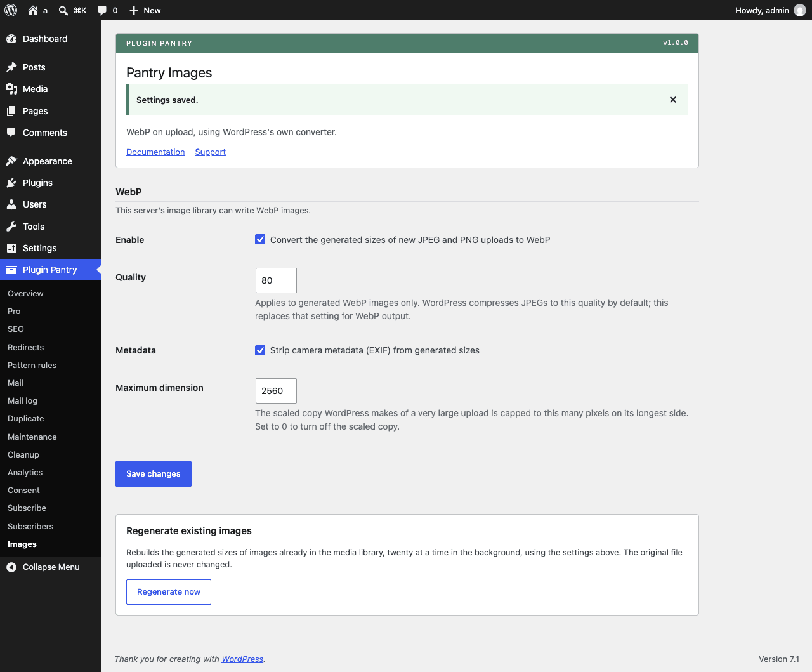Open the Support link

click(x=211, y=152)
